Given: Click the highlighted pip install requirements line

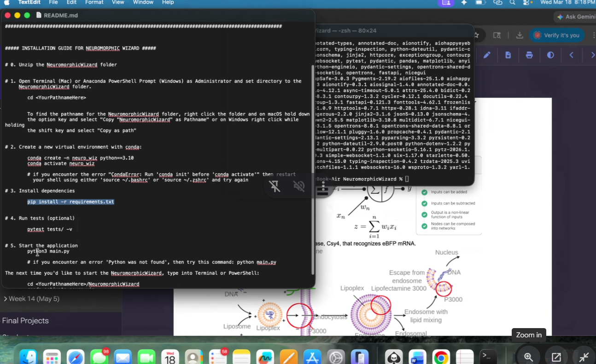Looking at the screenshot, I should point(70,202).
